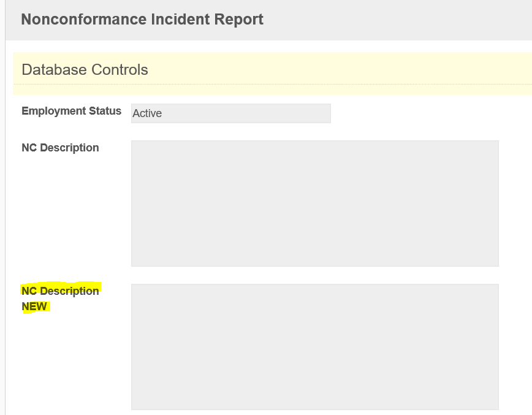Click the Database Controls section heading
Image resolution: width=532 pixels, height=415 pixels.
click(x=85, y=70)
